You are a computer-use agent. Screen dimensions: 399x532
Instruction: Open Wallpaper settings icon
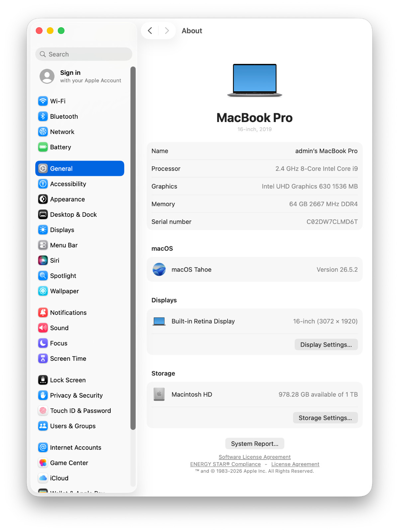[x=43, y=291]
